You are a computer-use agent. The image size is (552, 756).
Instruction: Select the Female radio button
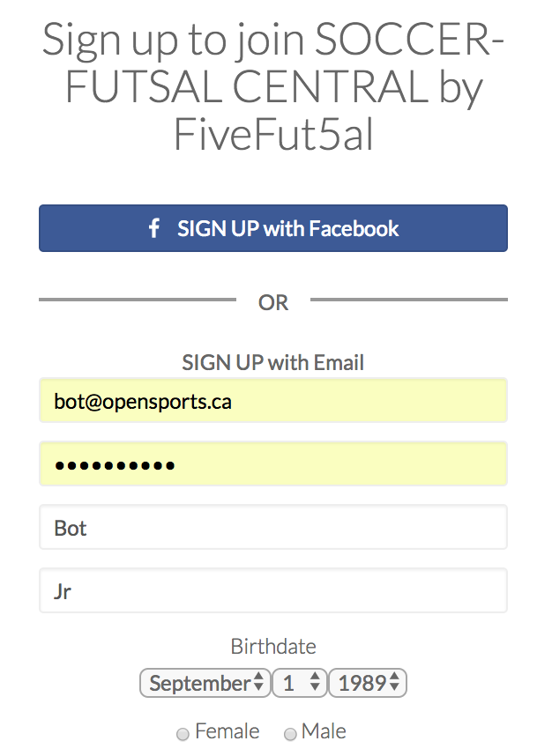pyautogui.click(x=183, y=734)
